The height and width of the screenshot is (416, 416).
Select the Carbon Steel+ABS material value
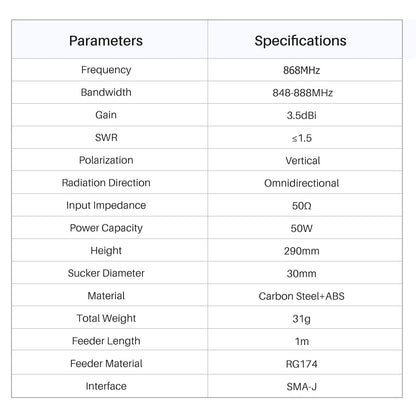point(301,296)
